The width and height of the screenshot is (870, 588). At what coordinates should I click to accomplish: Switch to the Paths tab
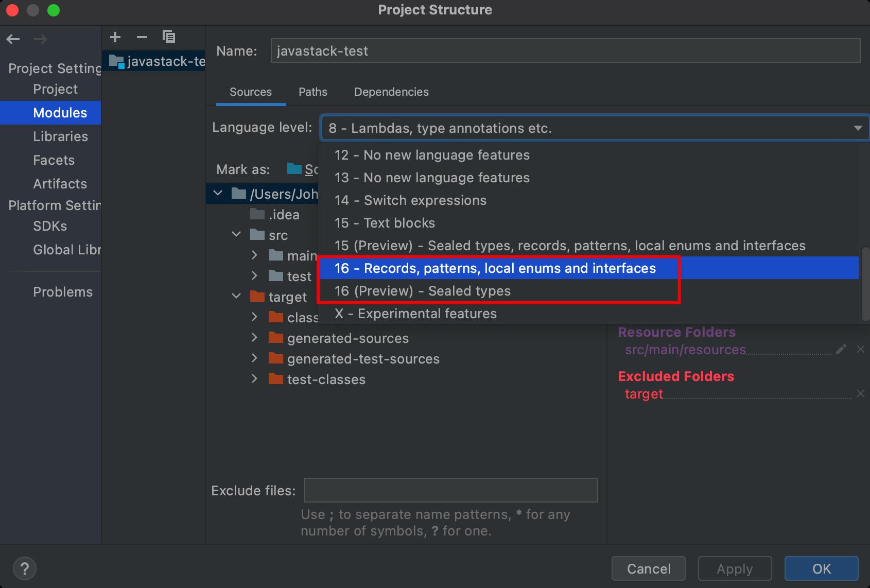point(312,92)
